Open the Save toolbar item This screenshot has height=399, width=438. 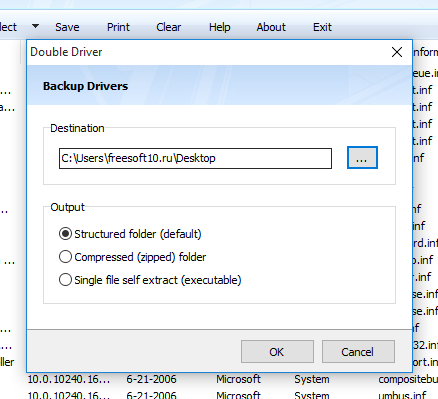point(67,27)
